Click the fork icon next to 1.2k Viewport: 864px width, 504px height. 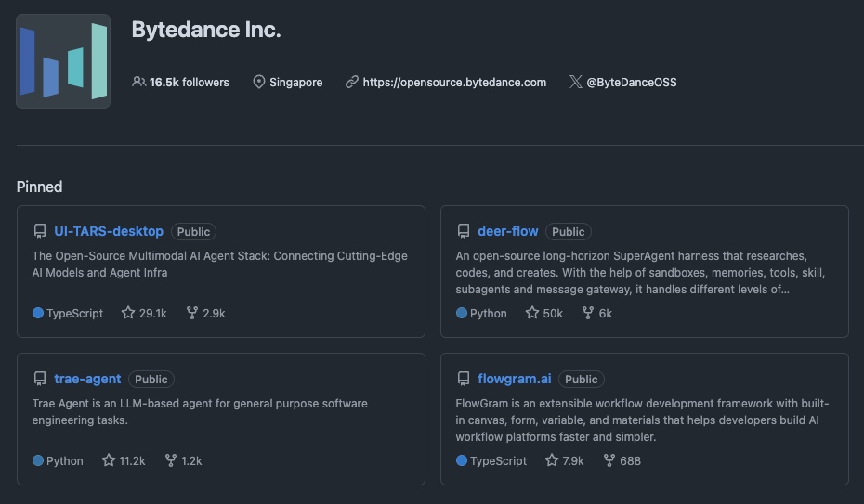[171, 460]
